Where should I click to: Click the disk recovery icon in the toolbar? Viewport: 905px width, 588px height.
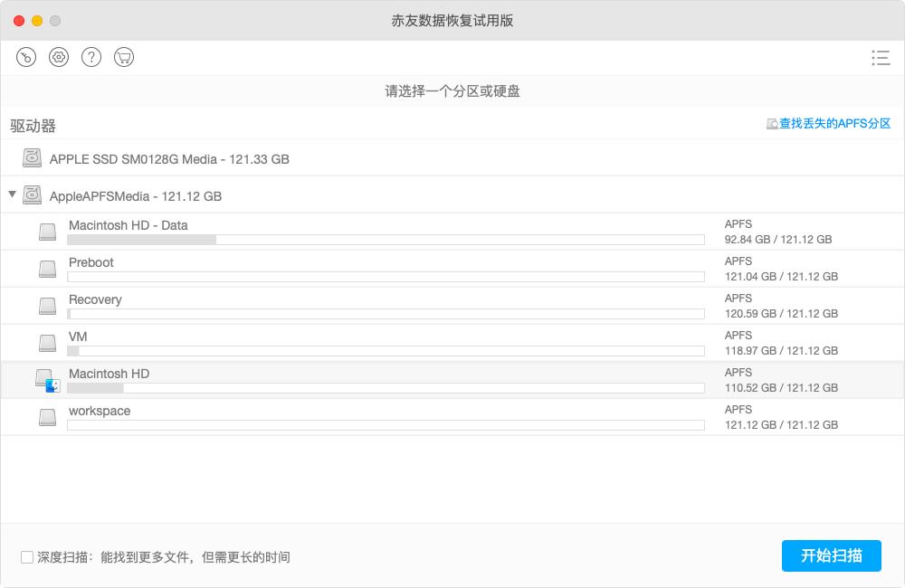(26, 57)
